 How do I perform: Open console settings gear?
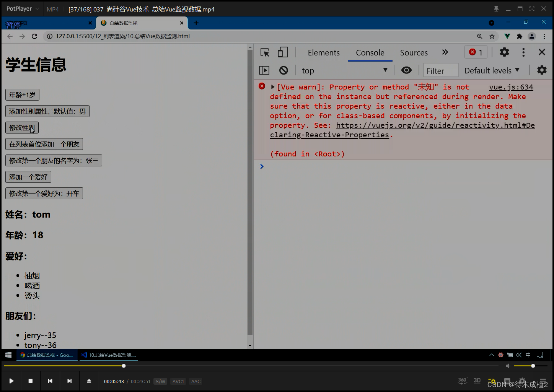coord(542,70)
